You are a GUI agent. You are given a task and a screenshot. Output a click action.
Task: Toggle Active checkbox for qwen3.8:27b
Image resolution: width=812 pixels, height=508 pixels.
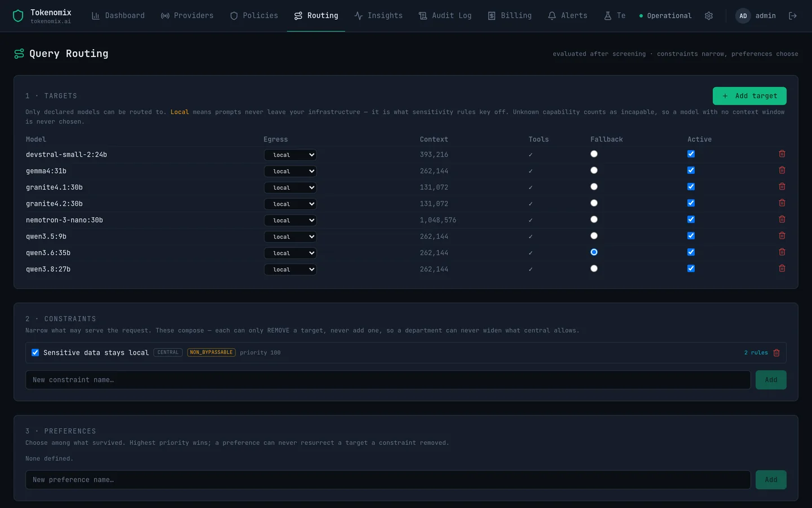[691, 269]
